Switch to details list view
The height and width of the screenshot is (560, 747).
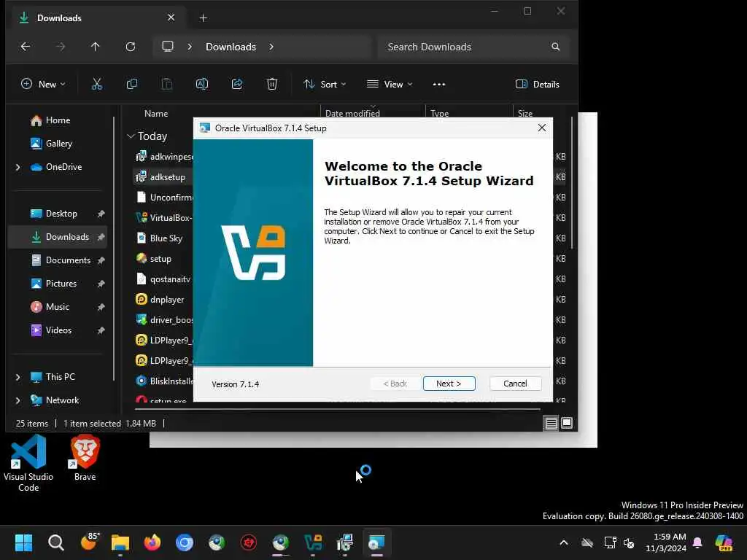pyautogui.click(x=551, y=423)
